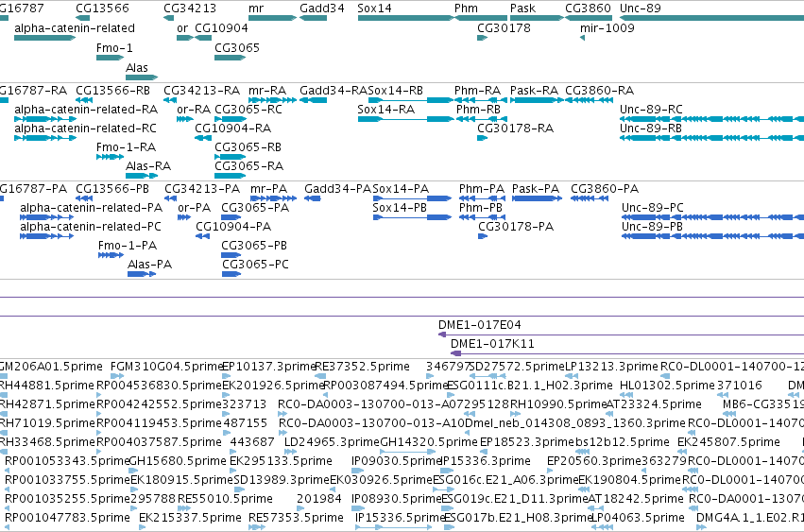Screen dimensions: 804x532
Task: Select the mr-PA protein label
Action: pyautogui.click(x=268, y=189)
